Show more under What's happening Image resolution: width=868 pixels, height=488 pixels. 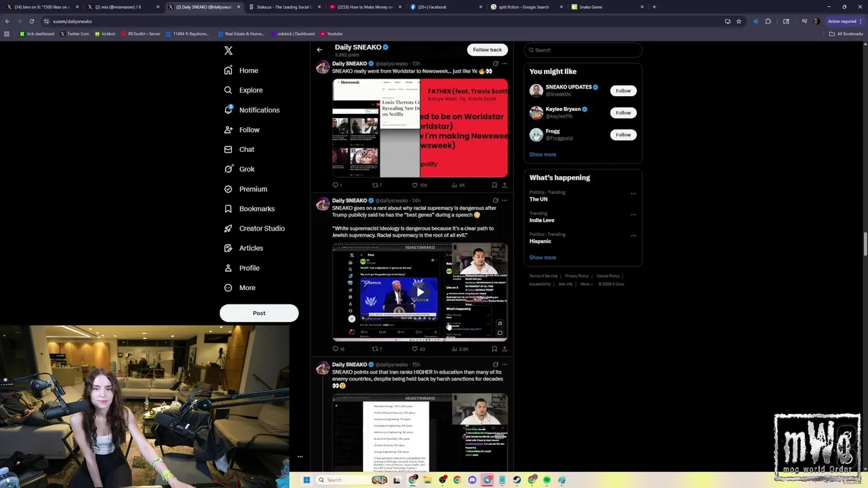click(542, 258)
